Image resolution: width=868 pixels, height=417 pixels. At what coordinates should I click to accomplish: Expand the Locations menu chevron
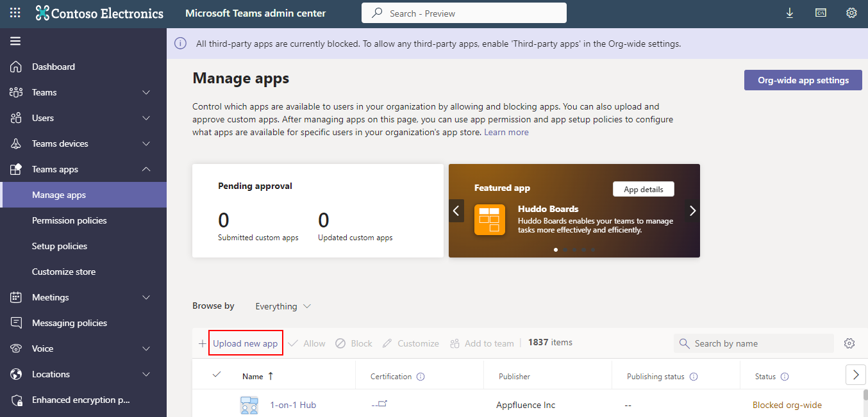point(146,374)
